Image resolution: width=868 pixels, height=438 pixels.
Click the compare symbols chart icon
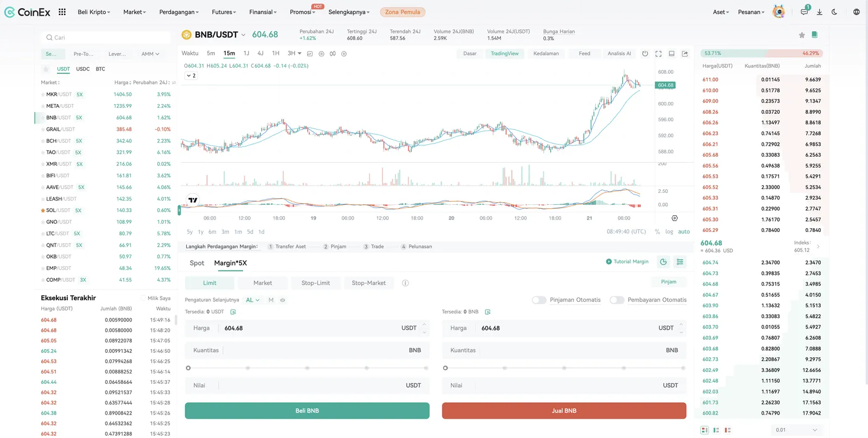[x=333, y=54]
